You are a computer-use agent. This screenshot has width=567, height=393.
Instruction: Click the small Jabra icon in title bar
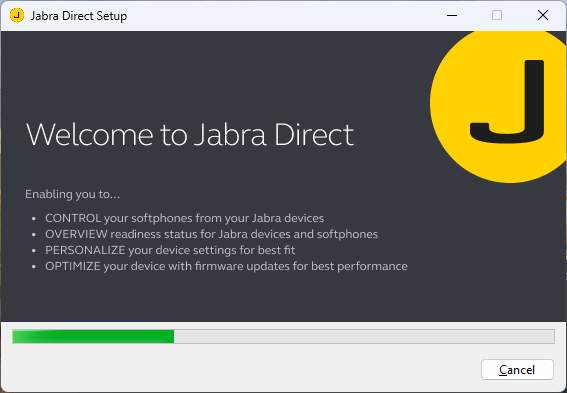[17, 16]
